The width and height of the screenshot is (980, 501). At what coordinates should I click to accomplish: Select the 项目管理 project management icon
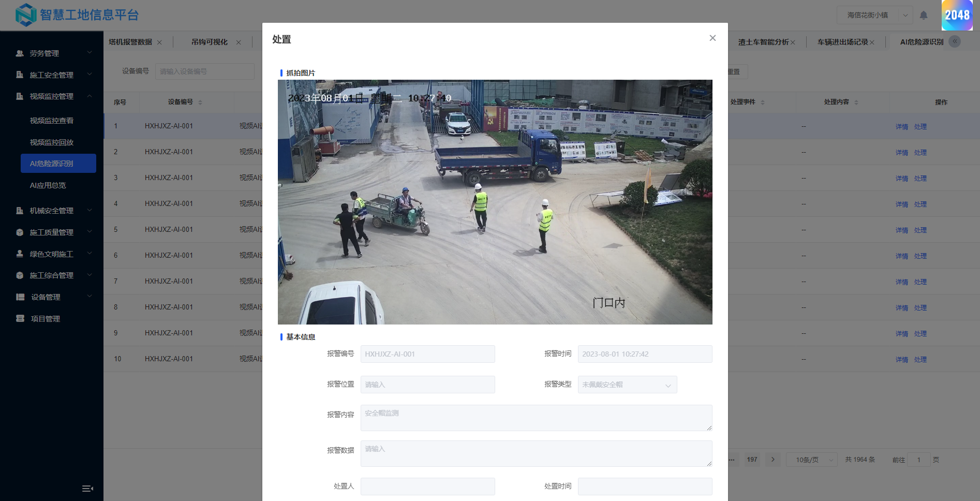[20, 318]
